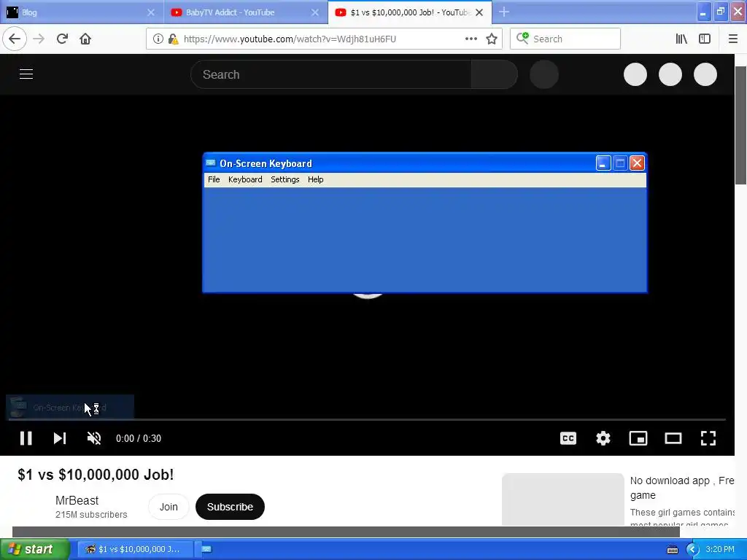The width and height of the screenshot is (747, 560).
Task: Minimize the On-Screen Keyboard window
Action: tap(603, 163)
